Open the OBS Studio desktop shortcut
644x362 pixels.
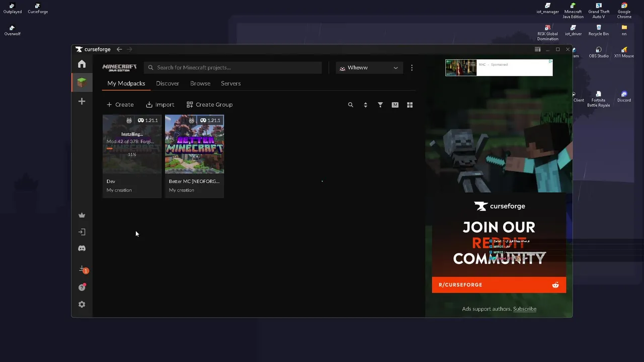point(599,52)
